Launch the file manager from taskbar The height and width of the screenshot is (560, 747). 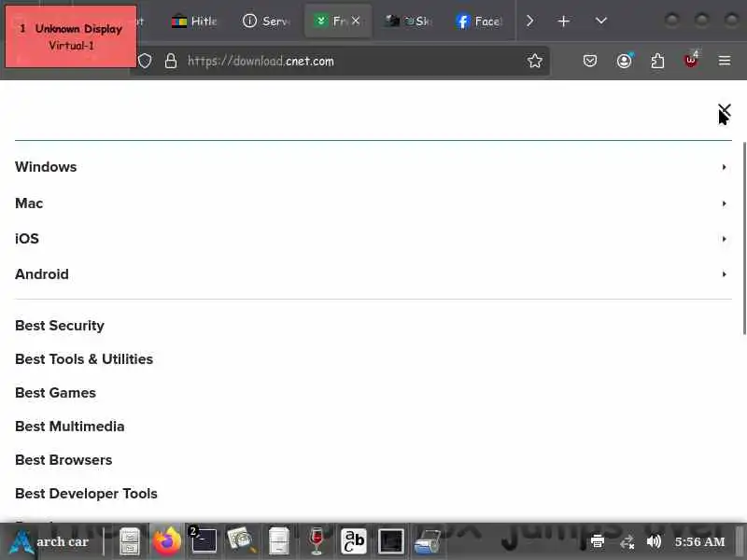[x=129, y=541]
